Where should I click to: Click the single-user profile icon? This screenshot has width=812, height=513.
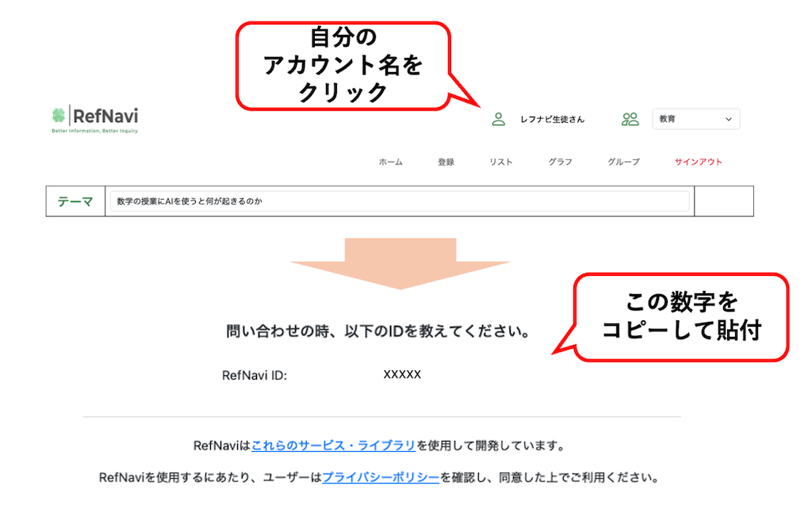click(x=498, y=119)
